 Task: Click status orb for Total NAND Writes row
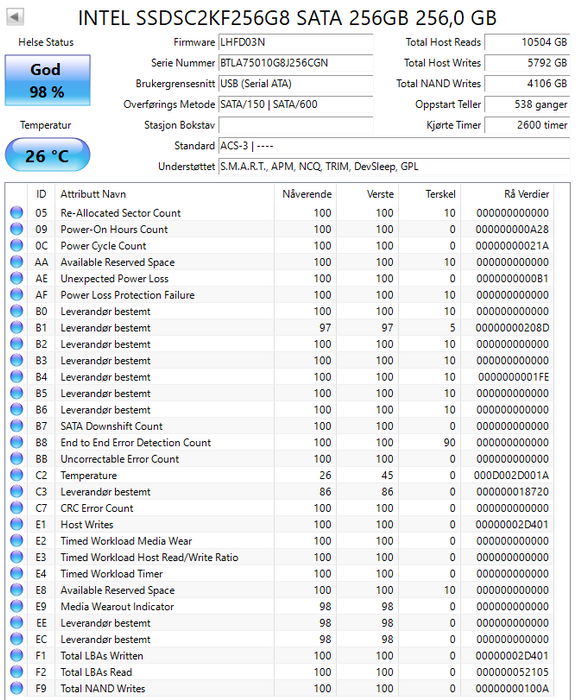coord(17,688)
